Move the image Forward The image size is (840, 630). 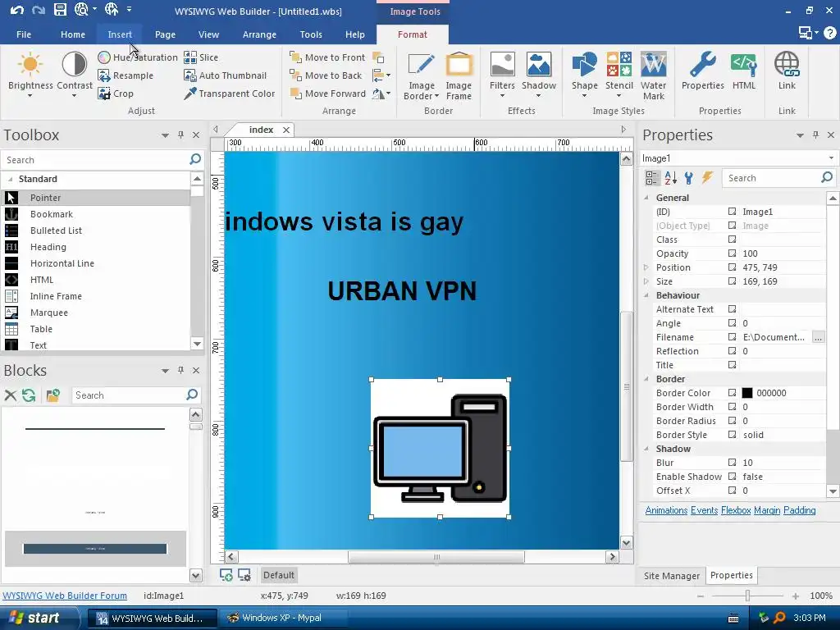(x=328, y=94)
